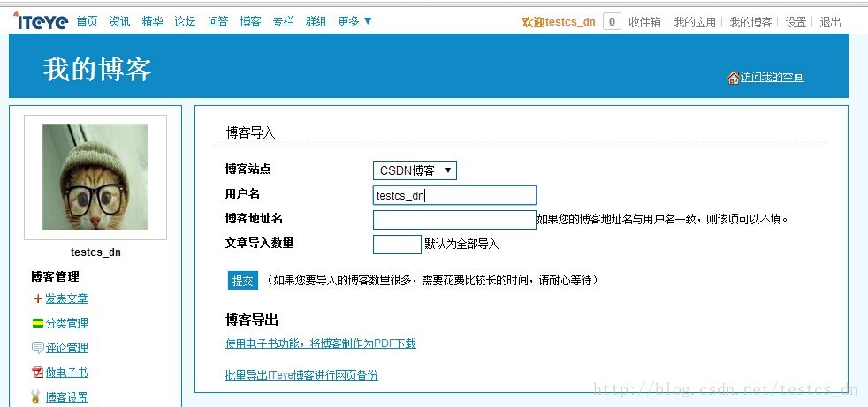Open the 做电子书 sidebar link

click(66, 373)
